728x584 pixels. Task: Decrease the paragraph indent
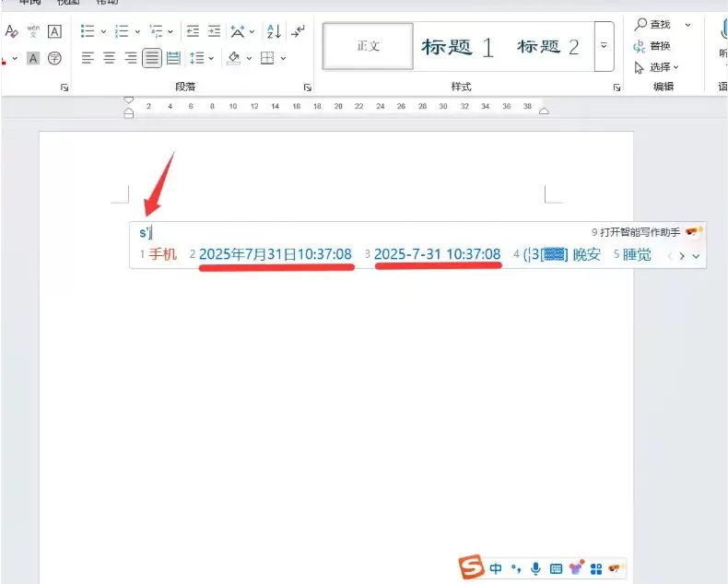[x=193, y=31]
